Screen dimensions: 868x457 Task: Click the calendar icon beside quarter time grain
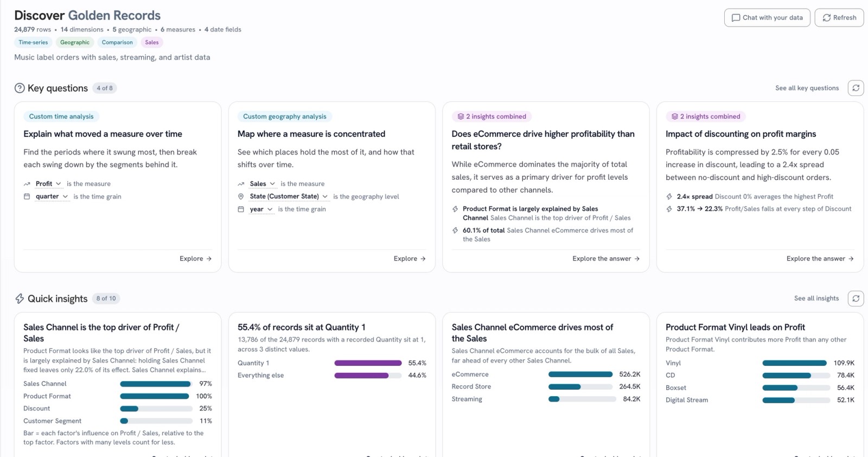coord(27,196)
